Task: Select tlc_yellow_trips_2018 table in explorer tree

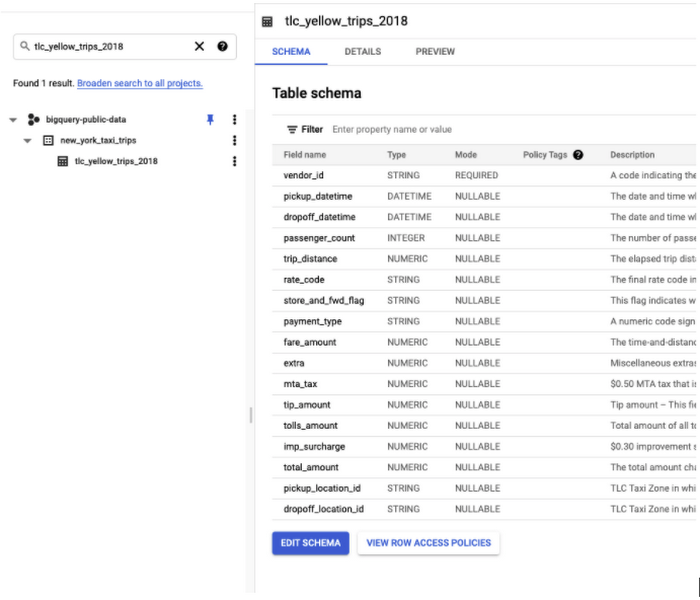Action: [116, 161]
